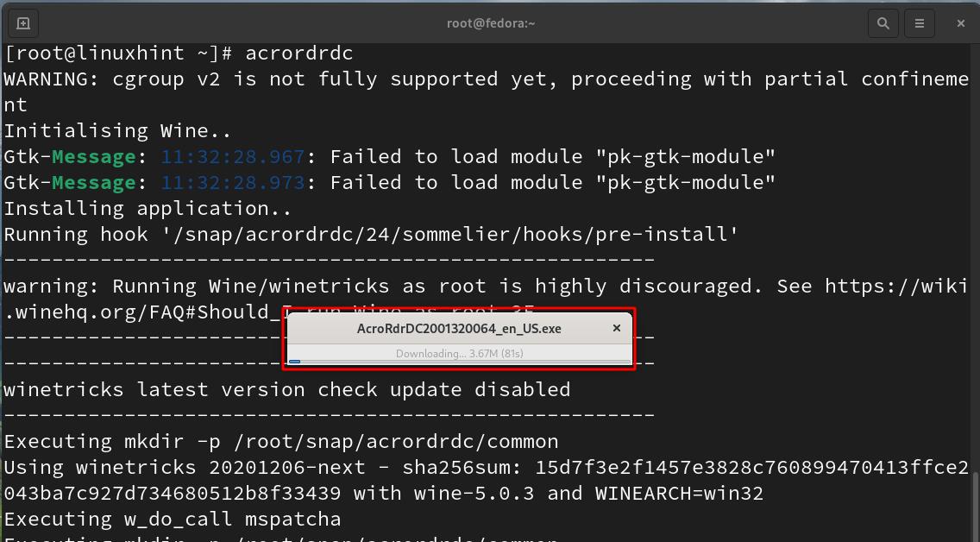Open a new terminal tab
This screenshot has width=980, height=542.
tap(23, 23)
